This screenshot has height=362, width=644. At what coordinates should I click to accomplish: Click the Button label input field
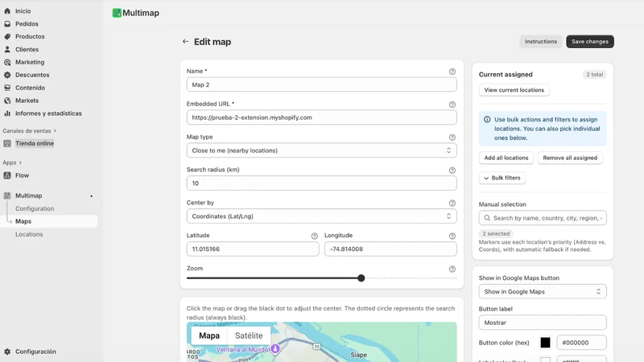pyautogui.click(x=542, y=323)
